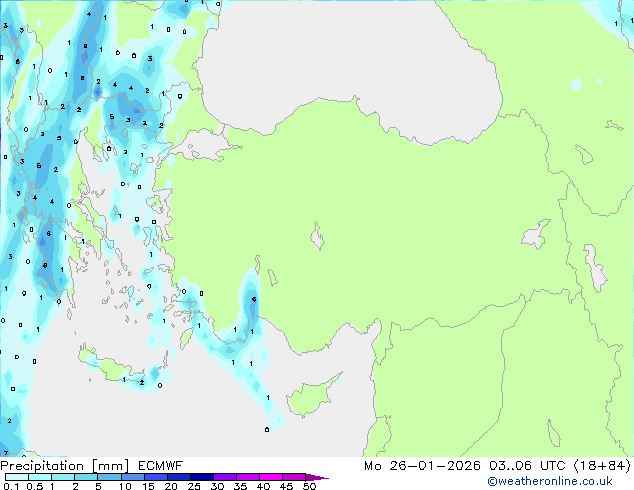This screenshot has width=634, height=490.
Task: Click the '(18+84)' forecast run text
Action: (602, 466)
